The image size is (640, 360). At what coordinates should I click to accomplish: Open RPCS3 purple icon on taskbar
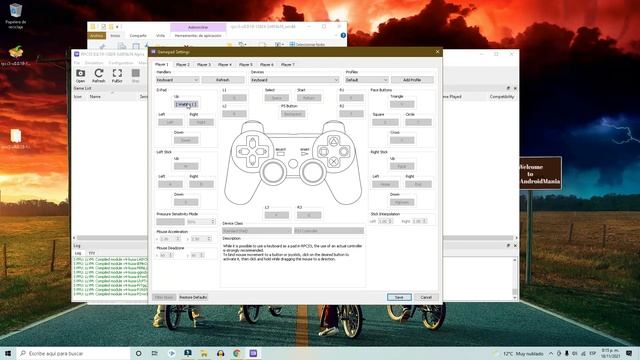253,353
